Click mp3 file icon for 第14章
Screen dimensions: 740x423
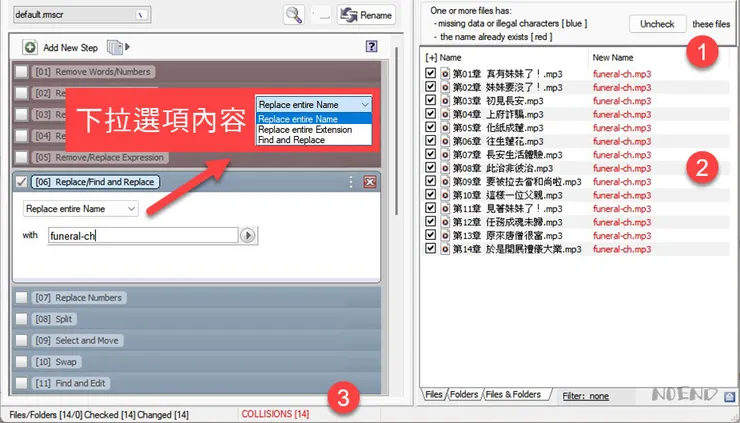tap(445, 249)
